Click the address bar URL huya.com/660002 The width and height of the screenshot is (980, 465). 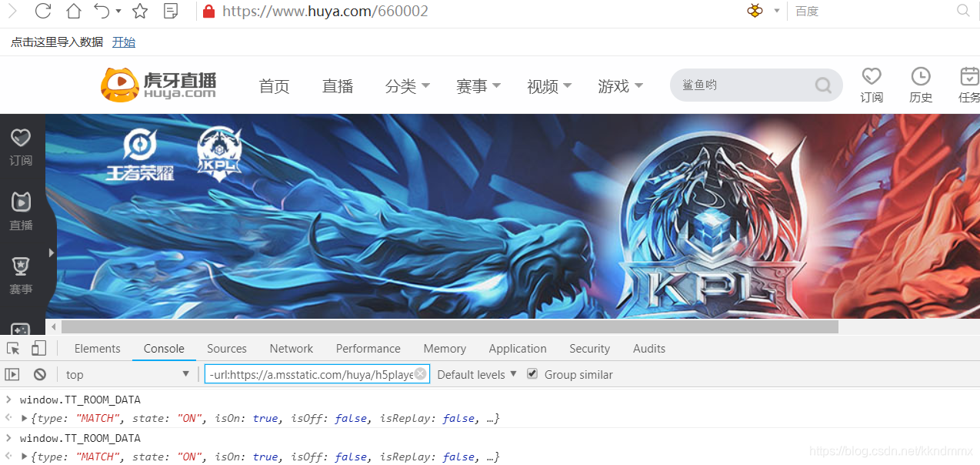tap(325, 12)
